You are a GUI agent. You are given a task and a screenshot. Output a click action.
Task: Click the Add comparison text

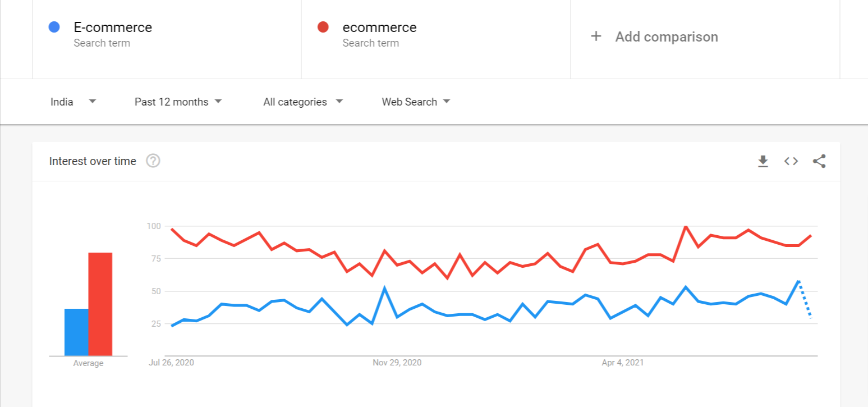(667, 37)
